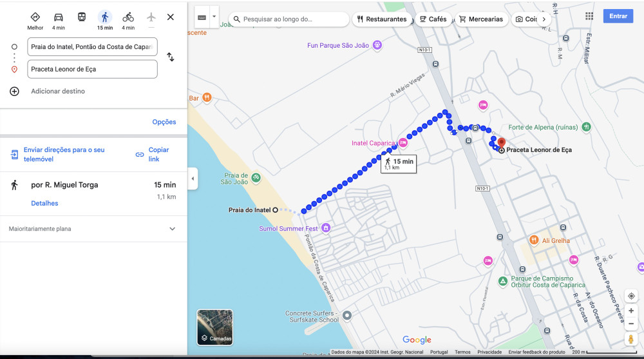Swap origin and destination

click(171, 57)
